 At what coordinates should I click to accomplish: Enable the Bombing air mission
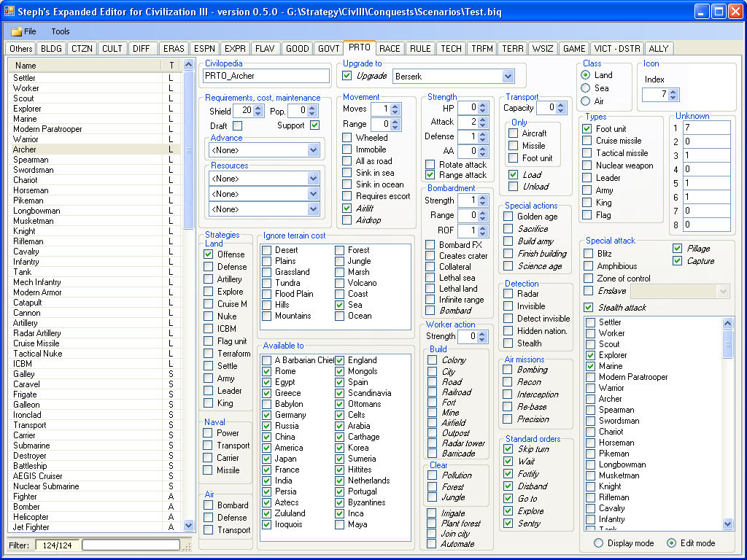508,370
